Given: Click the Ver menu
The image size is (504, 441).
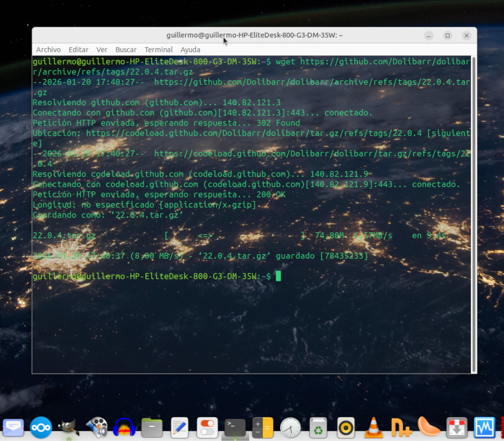Looking at the screenshot, I should coord(102,49).
